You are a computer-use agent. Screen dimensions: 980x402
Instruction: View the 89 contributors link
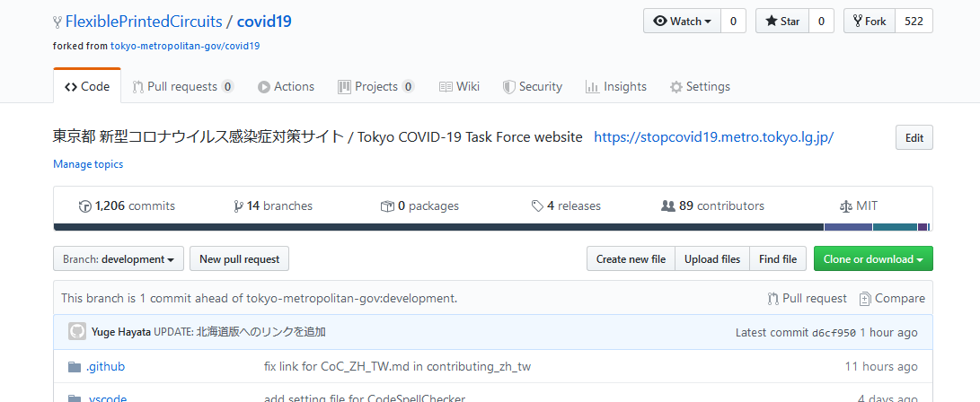(x=712, y=206)
